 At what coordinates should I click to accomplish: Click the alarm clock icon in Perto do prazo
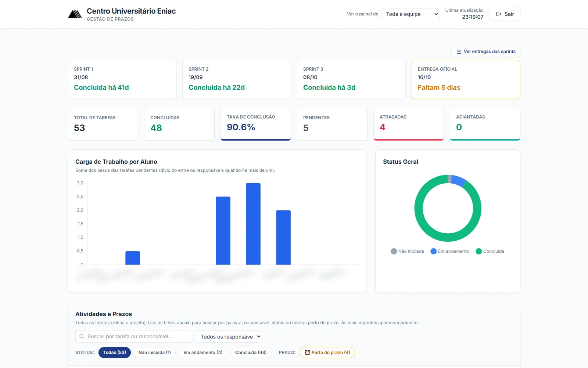[x=308, y=353]
